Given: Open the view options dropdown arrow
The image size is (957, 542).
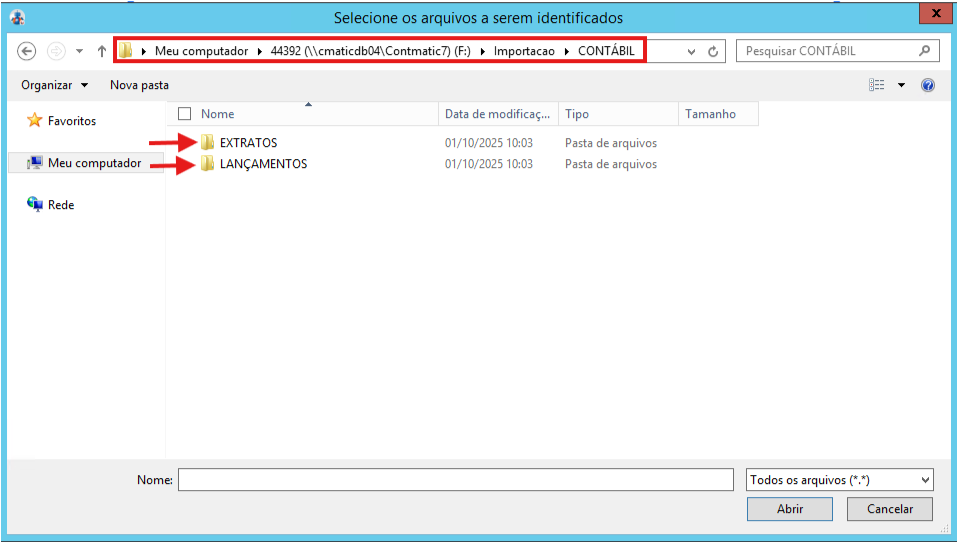Looking at the screenshot, I should (x=901, y=85).
